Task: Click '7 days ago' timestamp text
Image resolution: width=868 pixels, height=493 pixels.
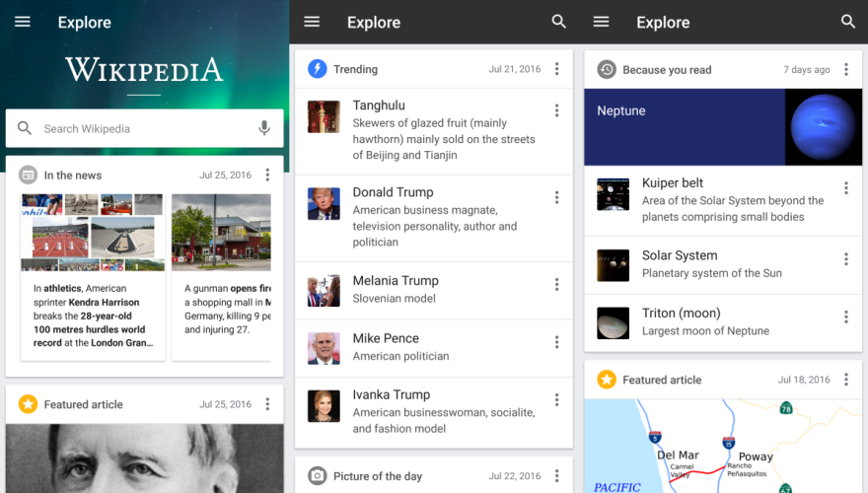Action: (x=807, y=69)
